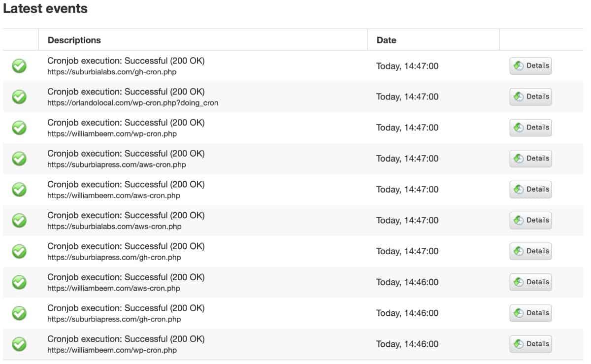Open Details for williambeem.com/aws-cron.php at 14:47:00
The height and width of the screenshot is (364, 591).
point(530,189)
